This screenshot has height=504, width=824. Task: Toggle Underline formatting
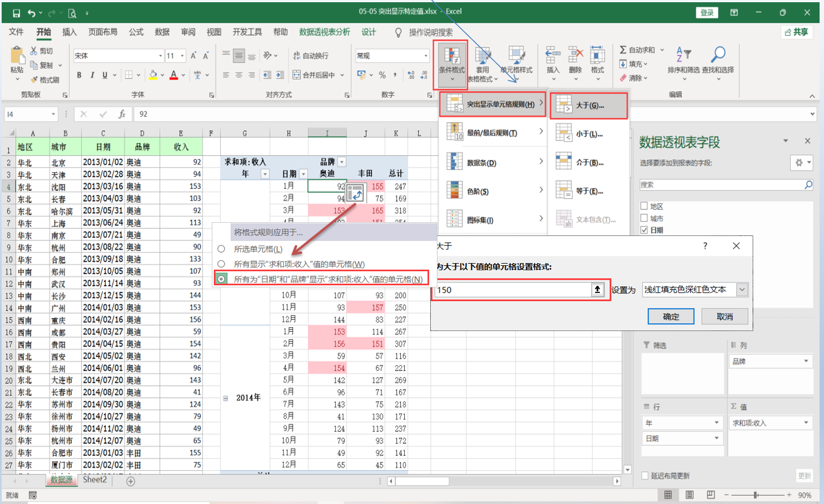point(105,75)
